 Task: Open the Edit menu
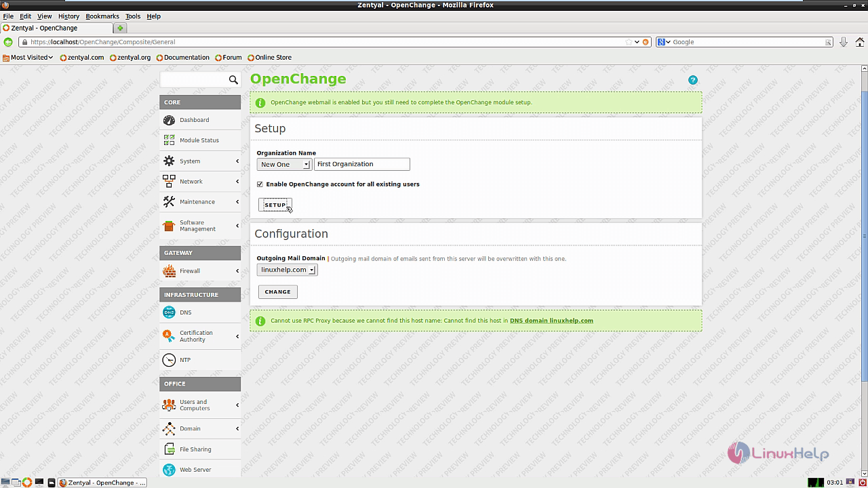point(25,16)
